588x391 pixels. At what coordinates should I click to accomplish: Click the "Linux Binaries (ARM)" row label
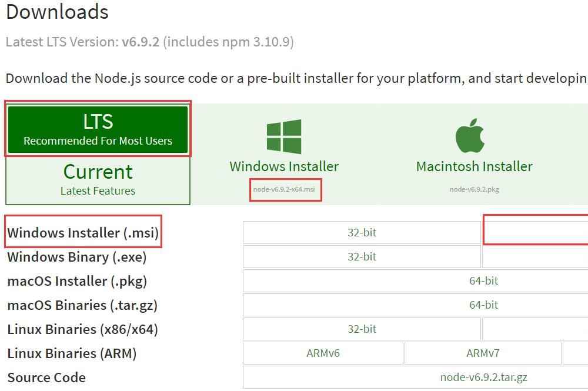(x=72, y=353)
